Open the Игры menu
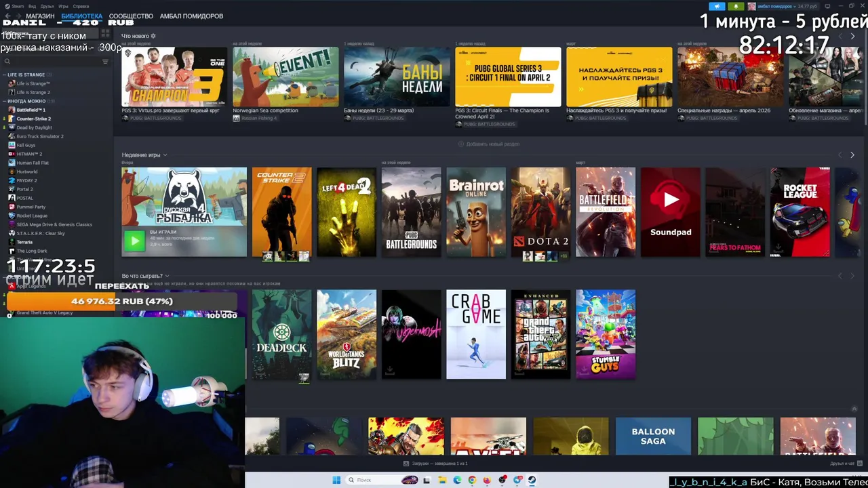 point(63,6)
